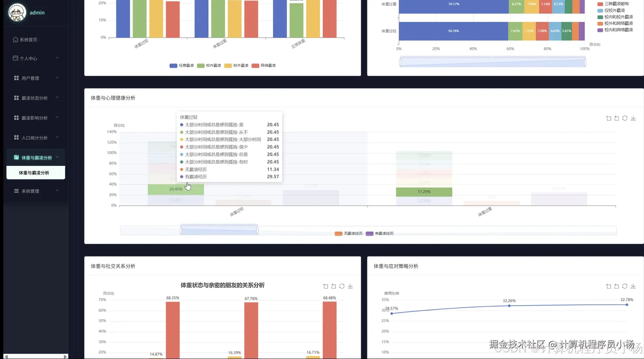Open the 人口统计分析 menu label
This screenshot has height=359, width=644.
(x=35, y=138)
